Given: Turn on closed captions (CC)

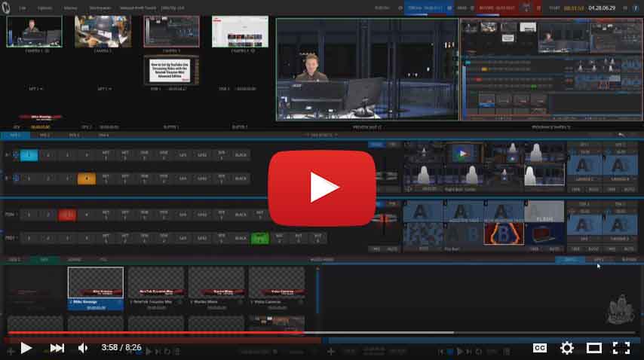Looking at the screenshot, I should click(x=540, y=348).
